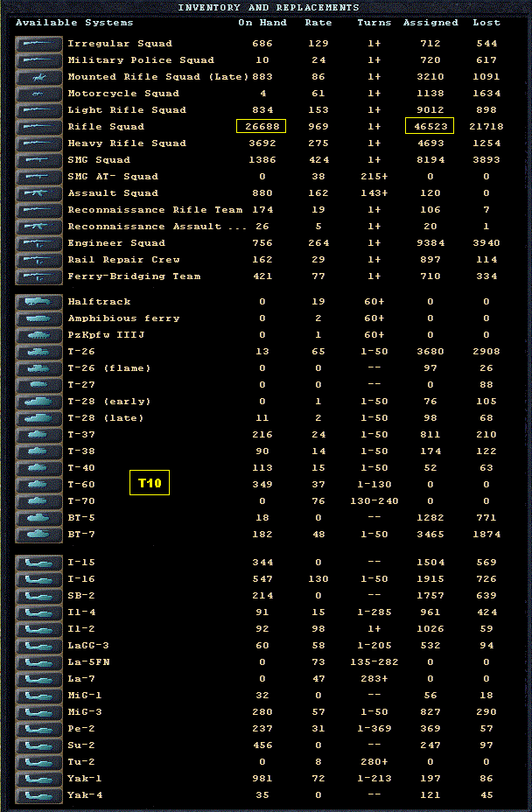Image resolution: width=532 pixels, height=812 pixels.
Task: Click the Rate column header
Action: (318, 23)
